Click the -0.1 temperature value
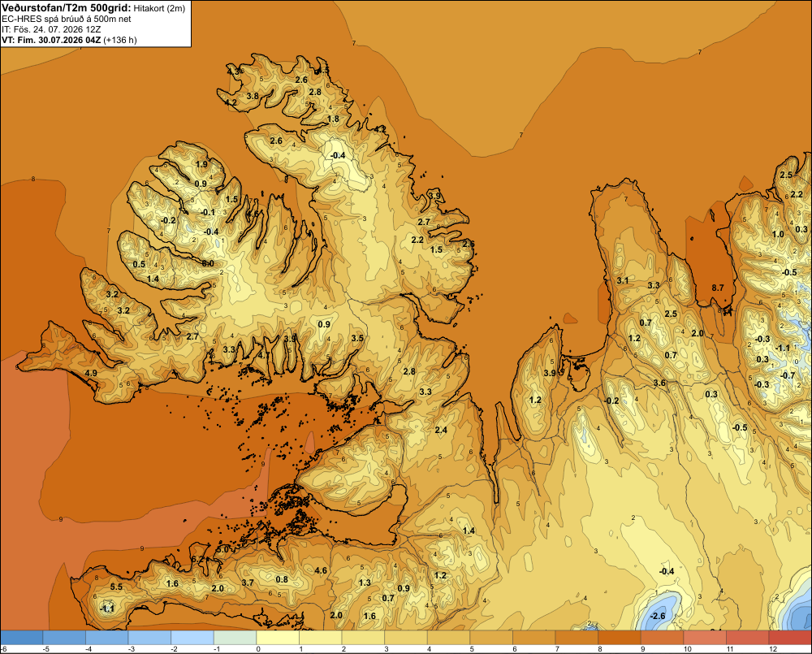The width and height of the screenshot is (812, 654). pos(207,212)
